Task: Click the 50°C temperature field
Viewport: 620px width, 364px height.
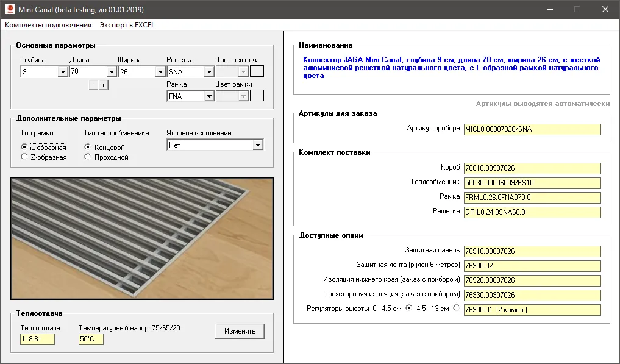Action: [91, 339]
